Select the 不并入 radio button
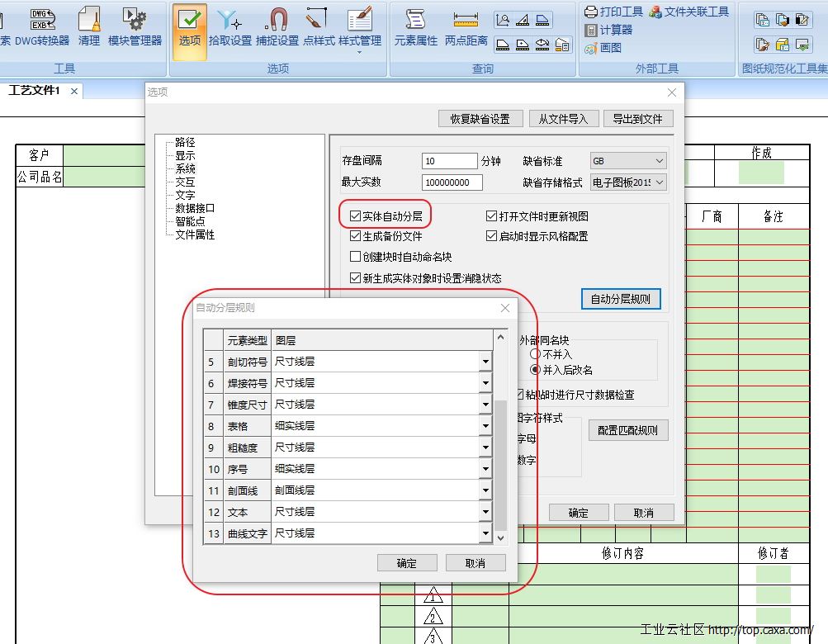The height and width of the screenshot is (644, 828). (x=535, y=354)
